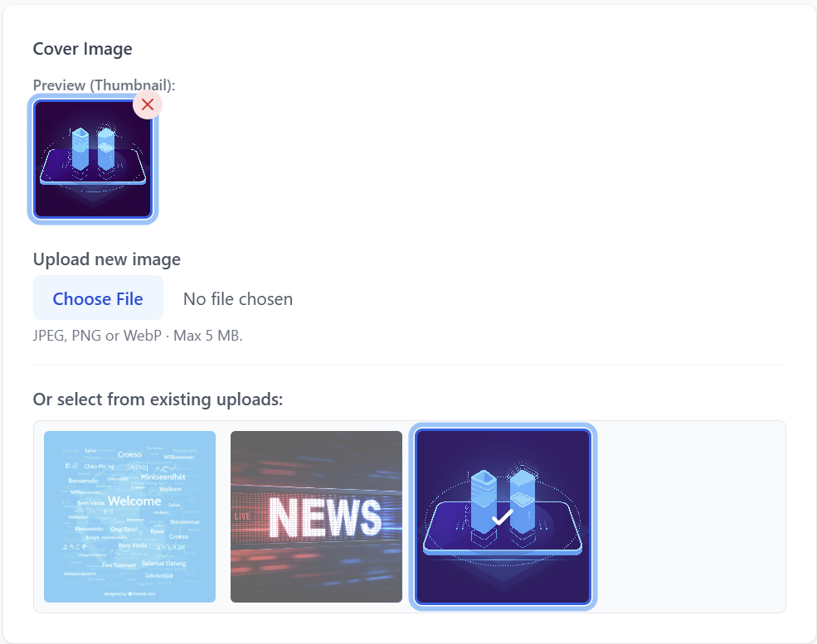
Task: Open the cover image preview thumbnail
Action: tap(93, 159)
